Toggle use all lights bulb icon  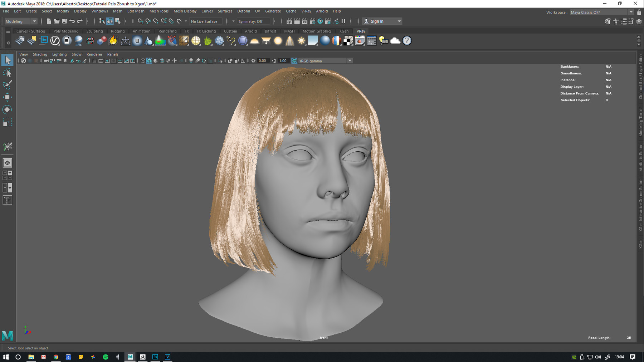(175, 61)
